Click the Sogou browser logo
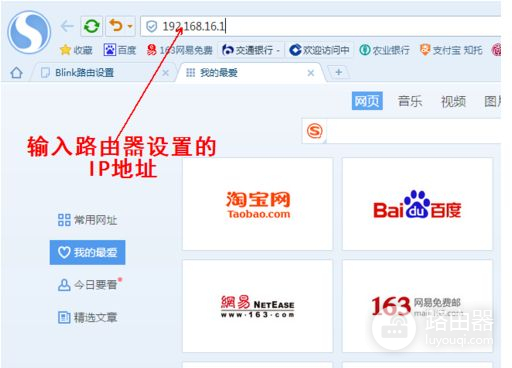 point(29,32)
